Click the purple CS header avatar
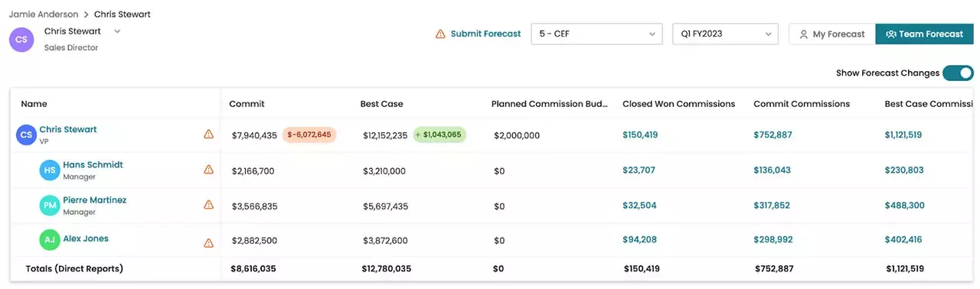The image size is (980, 289). pos(21,39)
